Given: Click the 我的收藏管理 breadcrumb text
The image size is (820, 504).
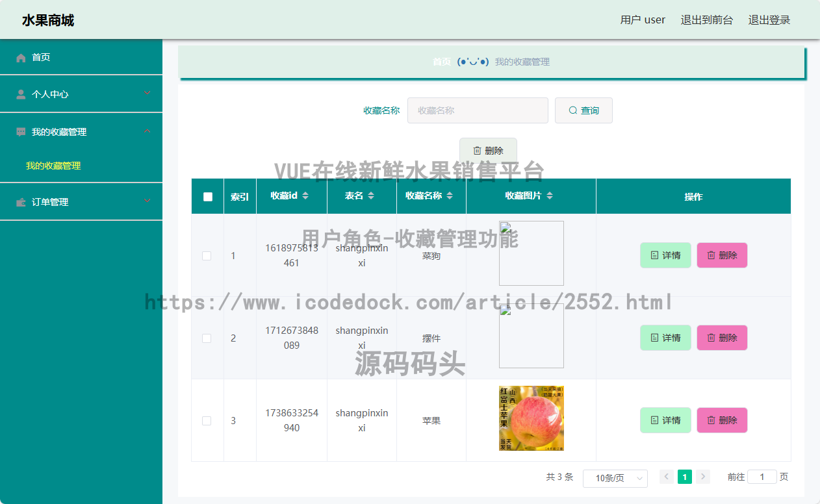Looking at the screenshot, I should [x=522, y=62].
